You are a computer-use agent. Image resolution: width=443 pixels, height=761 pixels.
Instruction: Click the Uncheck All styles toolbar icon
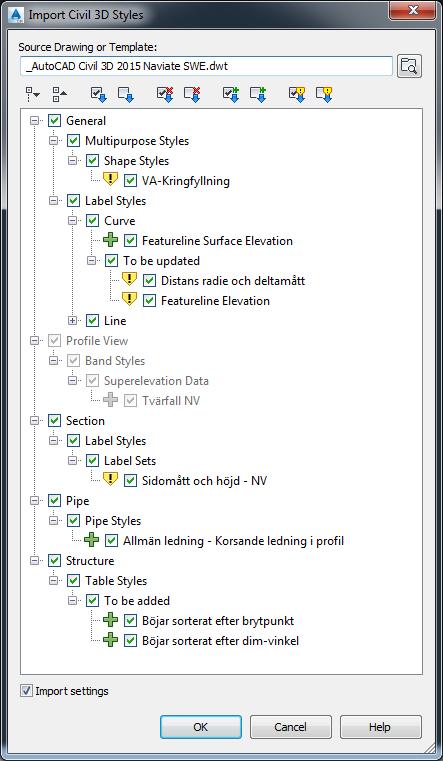[126, 94]
